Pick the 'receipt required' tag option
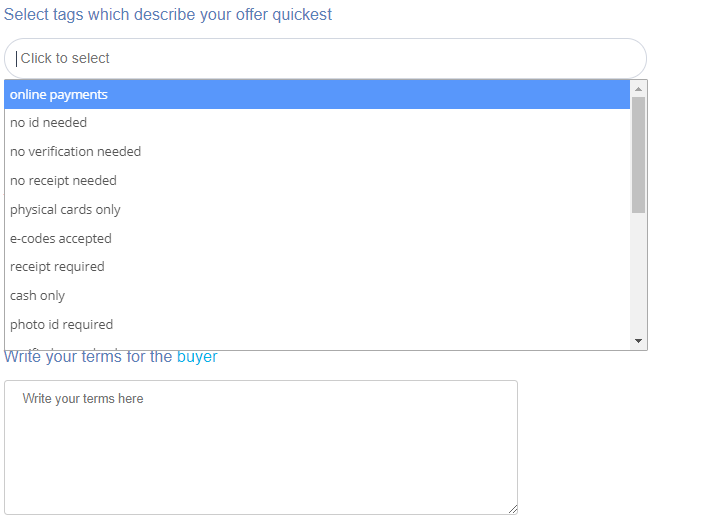The image size is (701, 522). pos(58,267)
